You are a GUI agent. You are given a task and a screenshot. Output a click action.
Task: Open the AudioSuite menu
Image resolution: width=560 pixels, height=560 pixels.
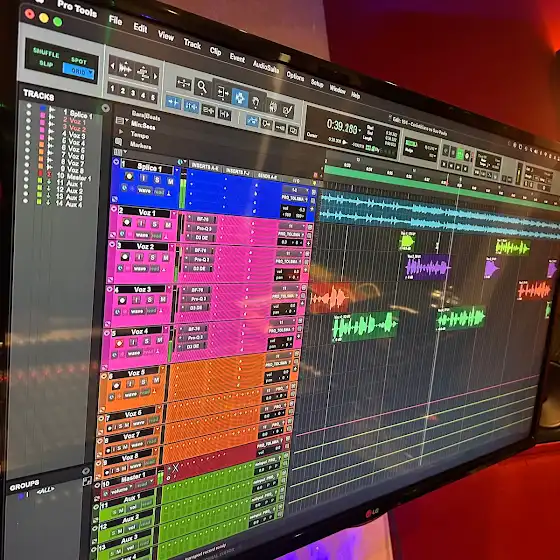pos(266,66)
